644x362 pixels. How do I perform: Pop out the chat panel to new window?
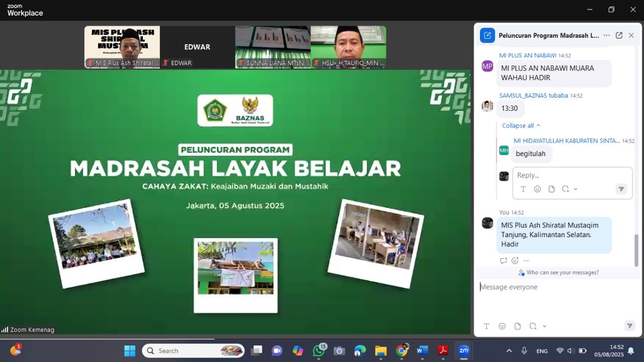619,35
